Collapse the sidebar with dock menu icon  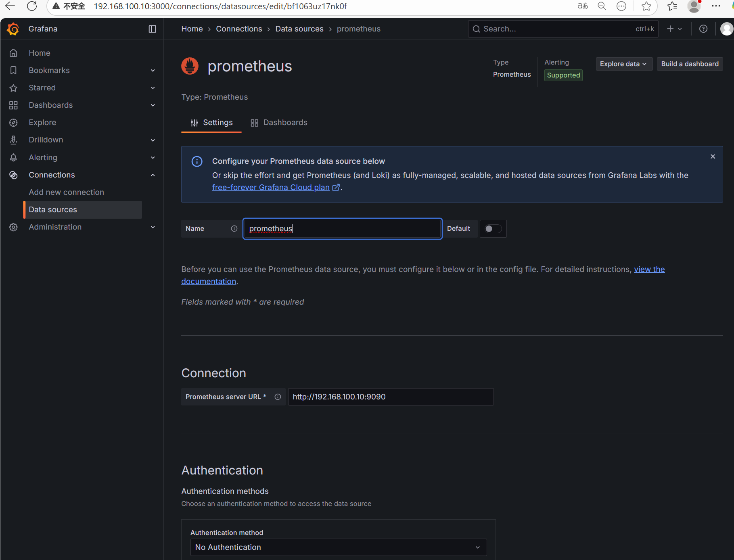point(152,29)
